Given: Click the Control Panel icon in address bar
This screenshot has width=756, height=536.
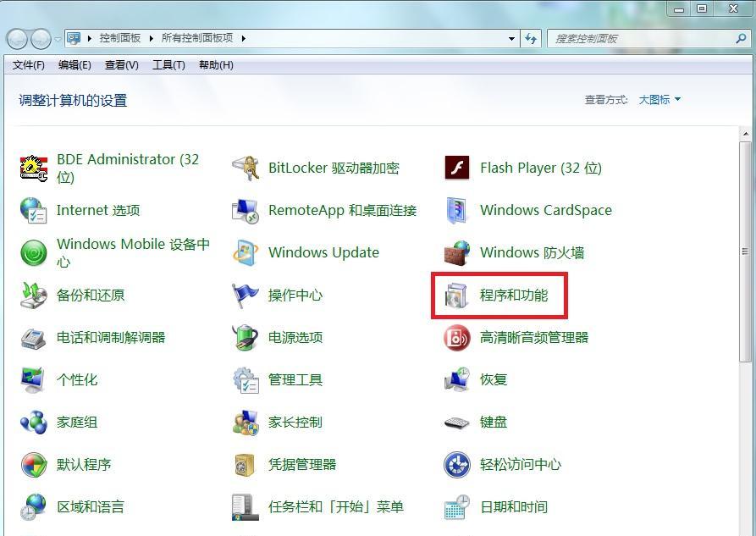Looking at the screenshot, I should tap(74, 38).
